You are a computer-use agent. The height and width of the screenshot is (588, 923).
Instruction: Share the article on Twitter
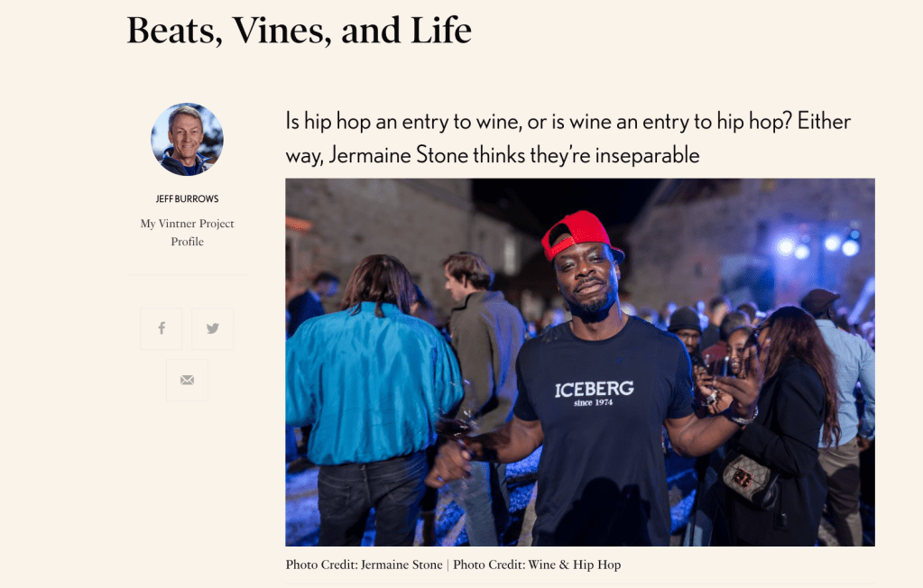[x=213, y=329]
